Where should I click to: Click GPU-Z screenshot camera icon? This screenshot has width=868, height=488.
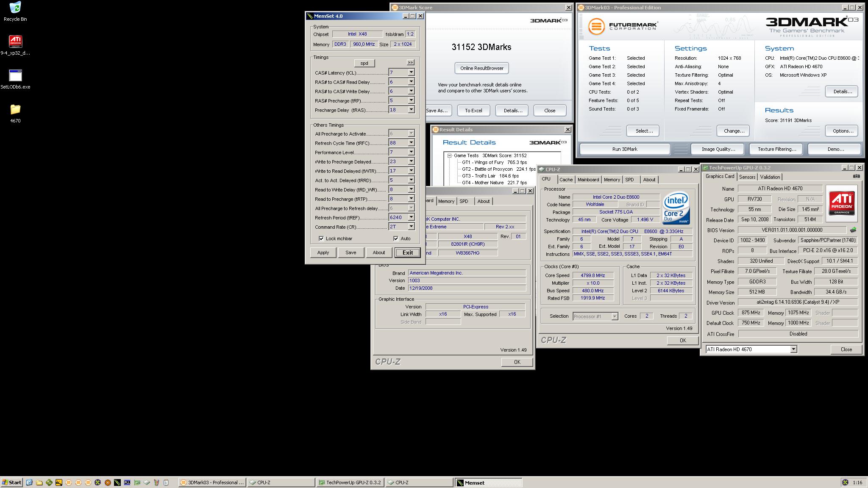pyautogui.click(x=856, y=176)
